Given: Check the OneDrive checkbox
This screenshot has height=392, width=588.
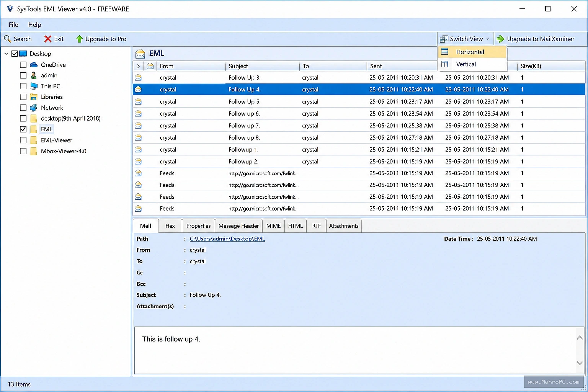Looking at the screenshot, I should 23,65.
